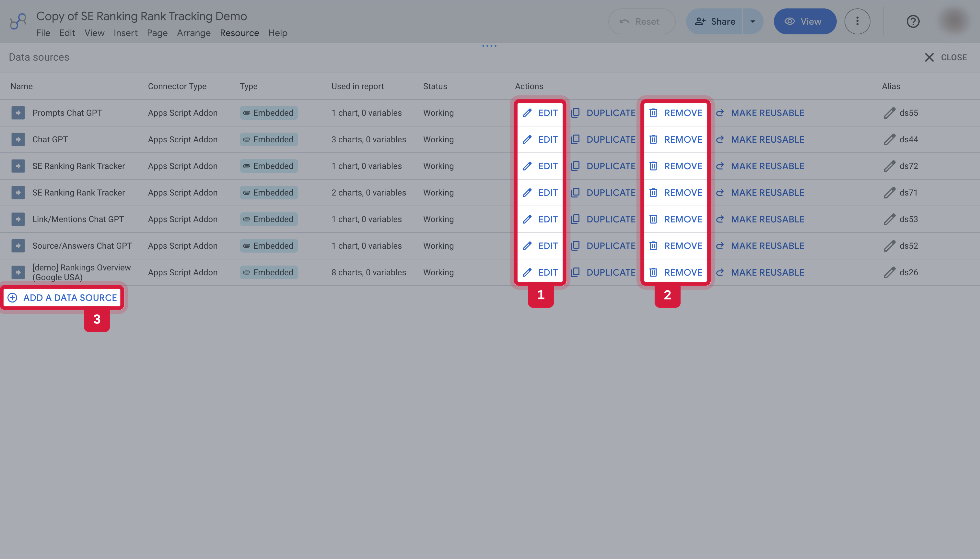Duplicate the Chat GPT data source
Screen dimensions: 980x559
pyautogui.click(x=603, y=139)
